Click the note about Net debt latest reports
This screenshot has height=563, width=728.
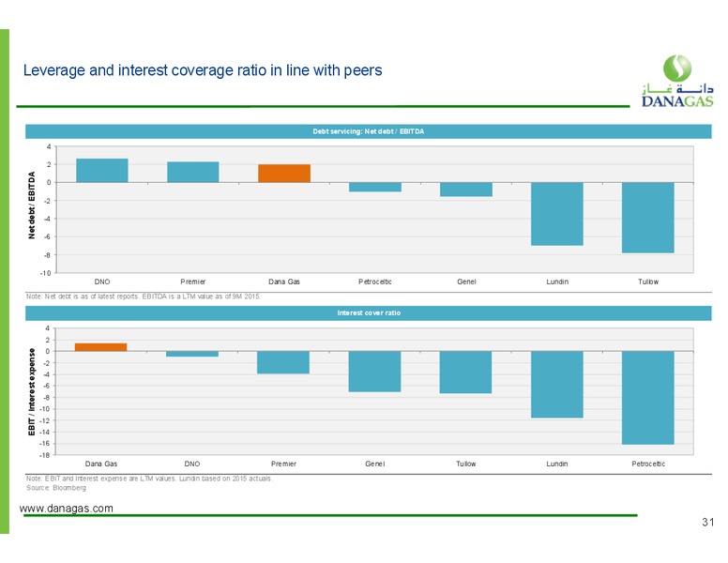click(144, 297)
